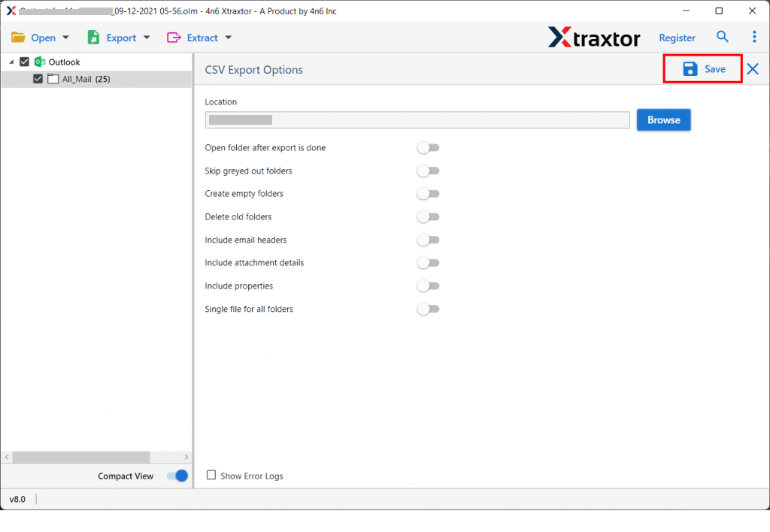Close the CSV Export Options panel
The width and height of the screenshot is (770, 532).
tap(751, 68)
